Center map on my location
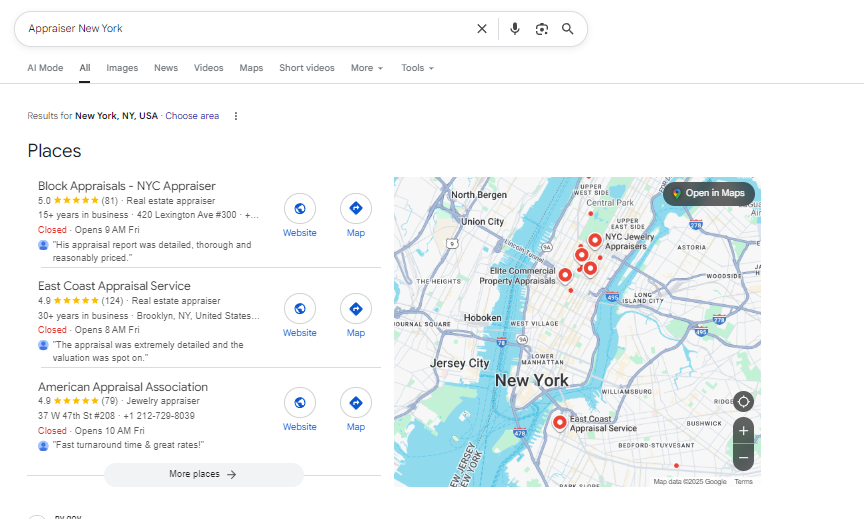The height and width of the screenshot is (519, 864). [743, 402]
